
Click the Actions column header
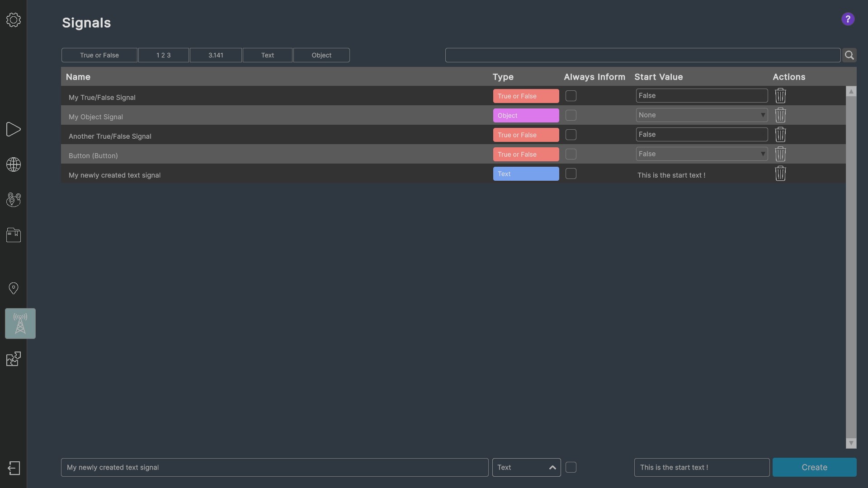789,77
